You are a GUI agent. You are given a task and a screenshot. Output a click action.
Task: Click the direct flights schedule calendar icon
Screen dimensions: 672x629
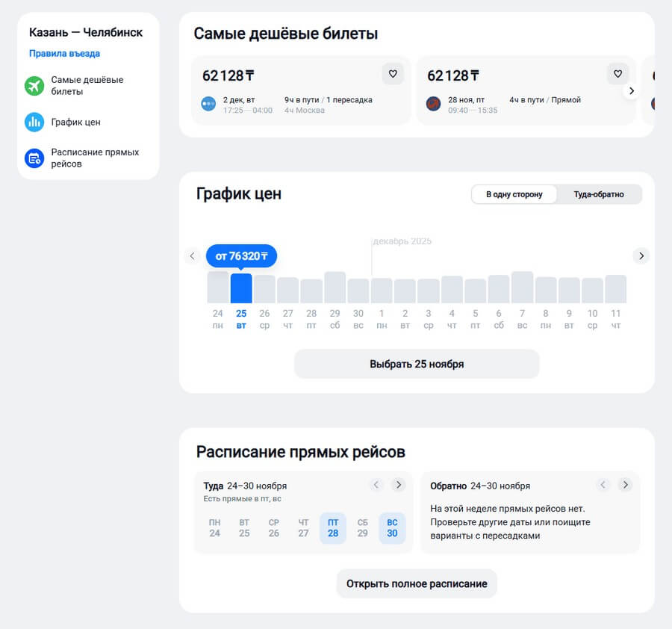click(34, 158)
